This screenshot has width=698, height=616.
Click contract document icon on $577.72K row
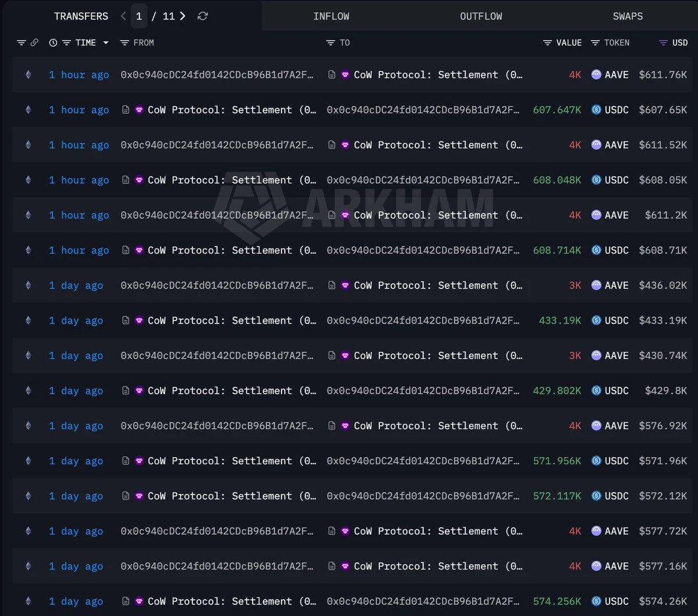pos(332,530)
